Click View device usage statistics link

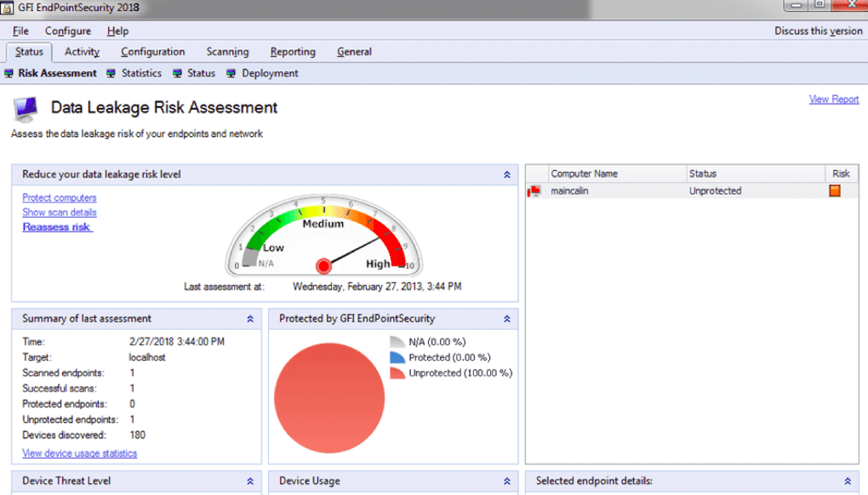(x=80, y=453)
